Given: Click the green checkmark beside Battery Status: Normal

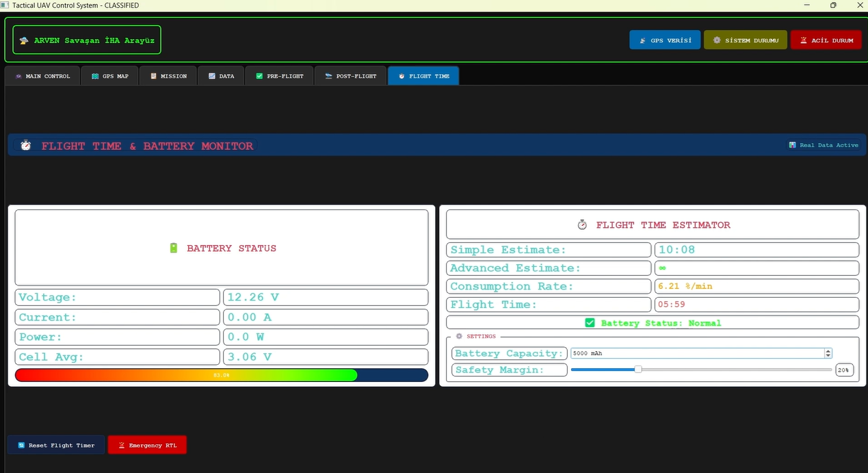Looking at the screenshot, I should (x=590, y=322).
